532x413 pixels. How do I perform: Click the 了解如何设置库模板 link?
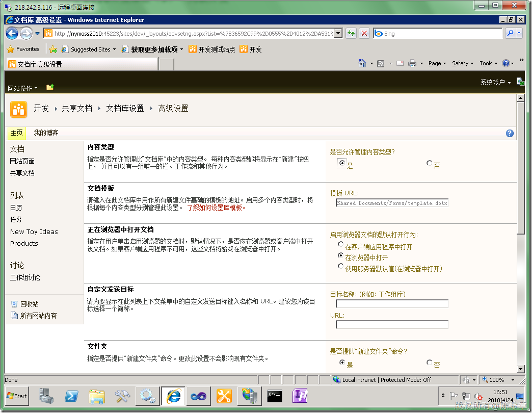[216, 208]
